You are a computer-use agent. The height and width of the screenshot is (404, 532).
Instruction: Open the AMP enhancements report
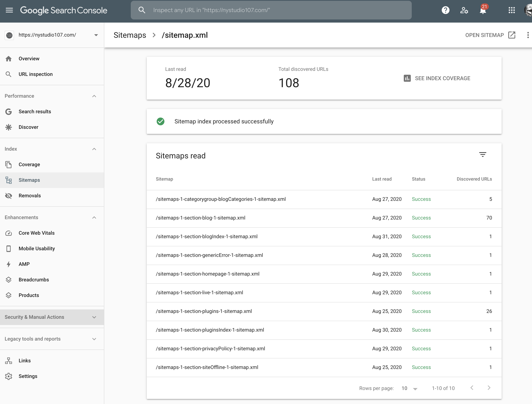point(24,264)
